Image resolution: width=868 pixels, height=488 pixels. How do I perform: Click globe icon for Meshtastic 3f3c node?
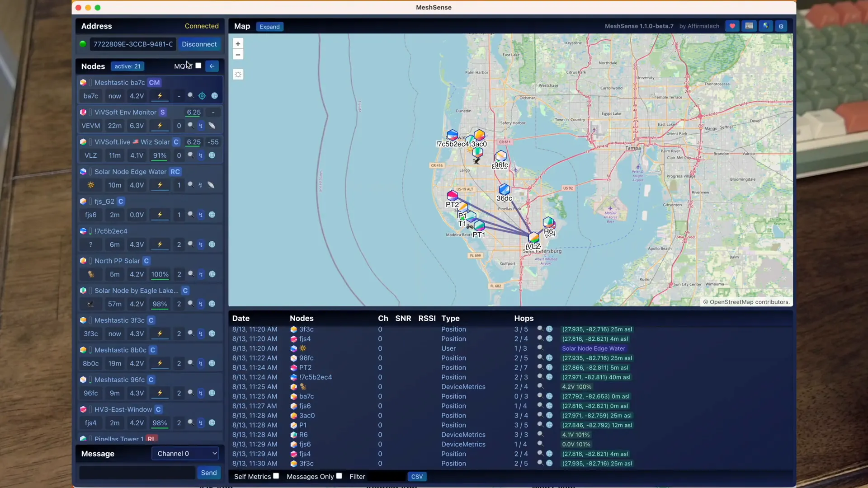click(x=212, y=333)
